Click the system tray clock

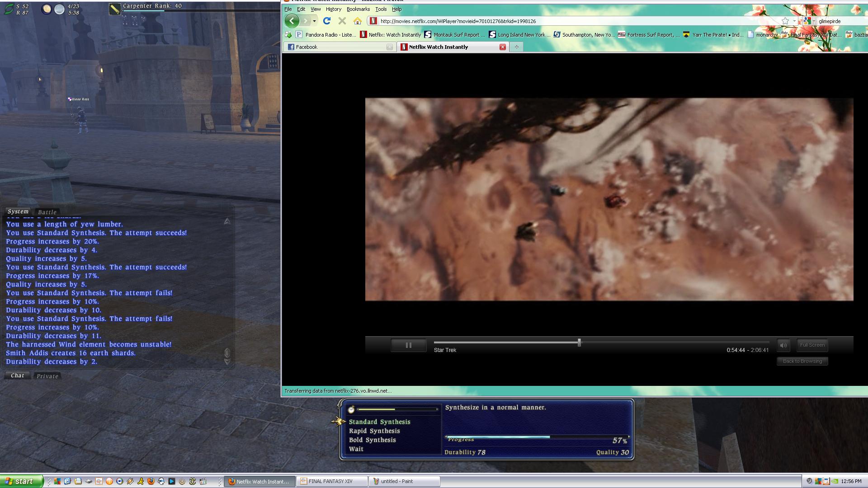click(851, 481)
